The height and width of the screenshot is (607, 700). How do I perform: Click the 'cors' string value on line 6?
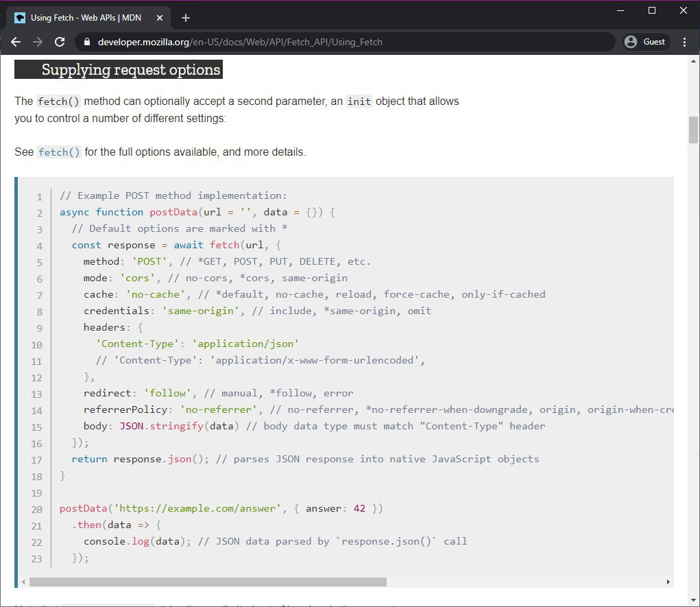[x=137, y=278]
